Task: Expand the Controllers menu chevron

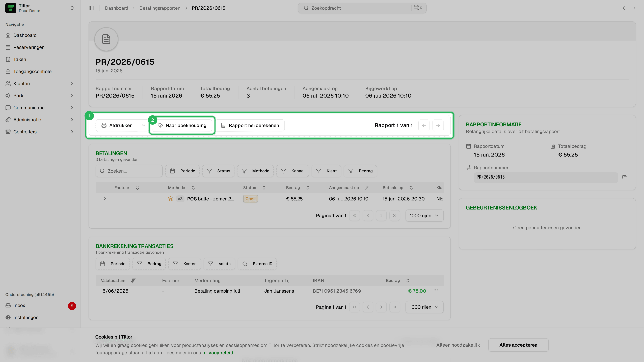Action: point(72,132)
